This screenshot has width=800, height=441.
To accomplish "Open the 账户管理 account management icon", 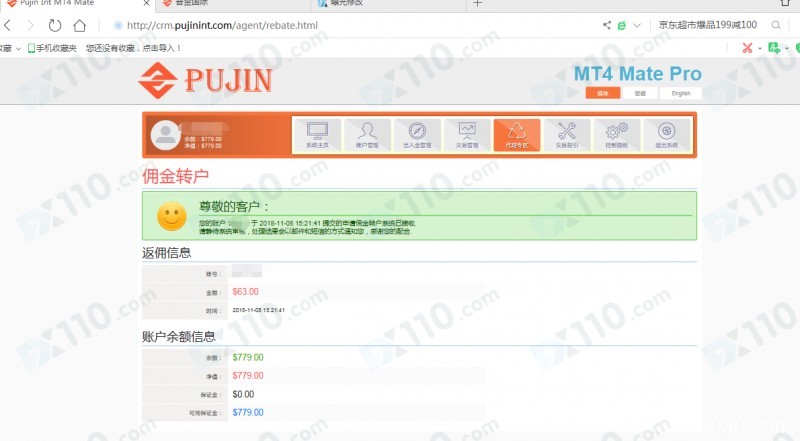I will 367,135.
